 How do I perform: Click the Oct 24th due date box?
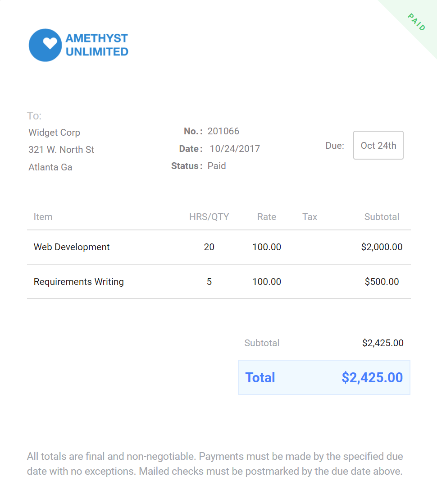378,145
